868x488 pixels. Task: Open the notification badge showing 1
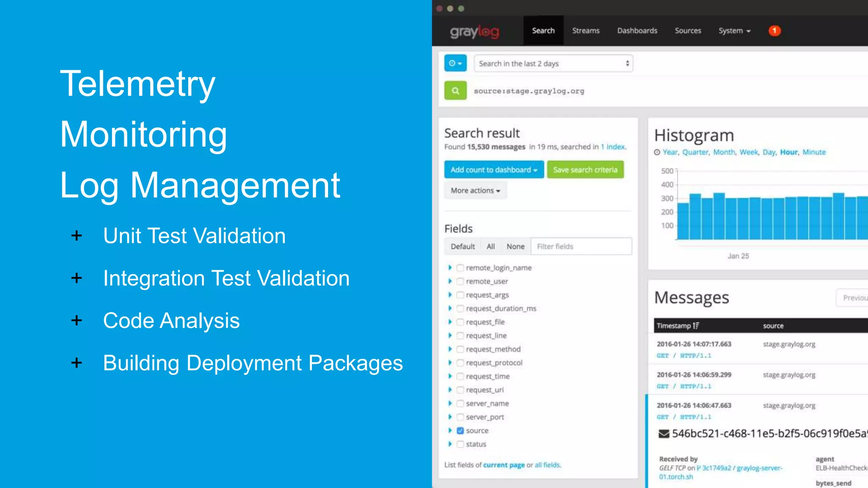tap(774, 30)
